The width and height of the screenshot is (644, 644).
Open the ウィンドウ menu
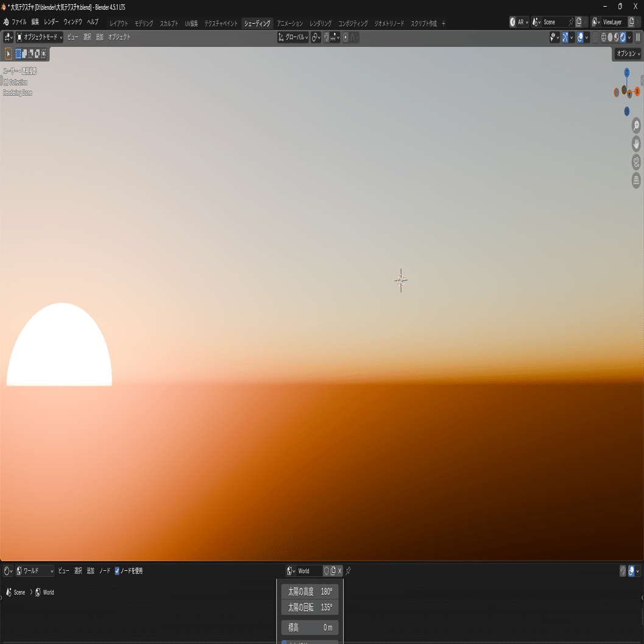[x=73, y=22]
